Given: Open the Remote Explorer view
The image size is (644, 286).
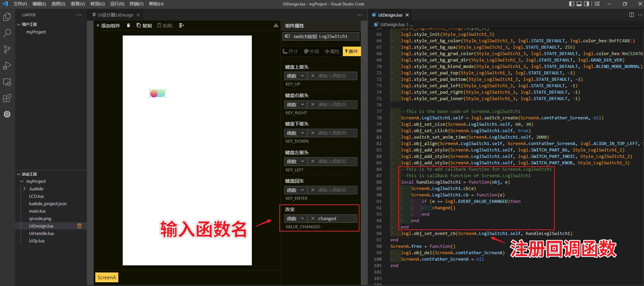Looking at the screenshot, I should pyautogui.click(x=7, y=82).
